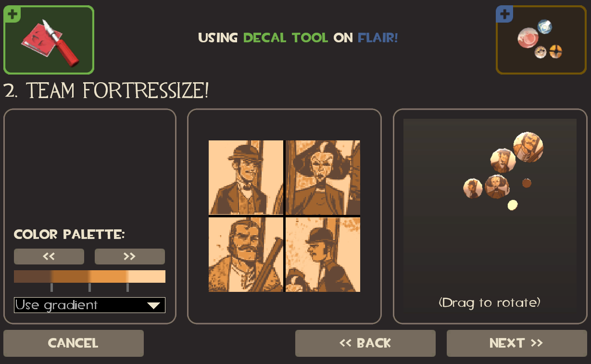The image size is (591, 364).
Task: Go to previous color palette
Action: pos(49,256)
